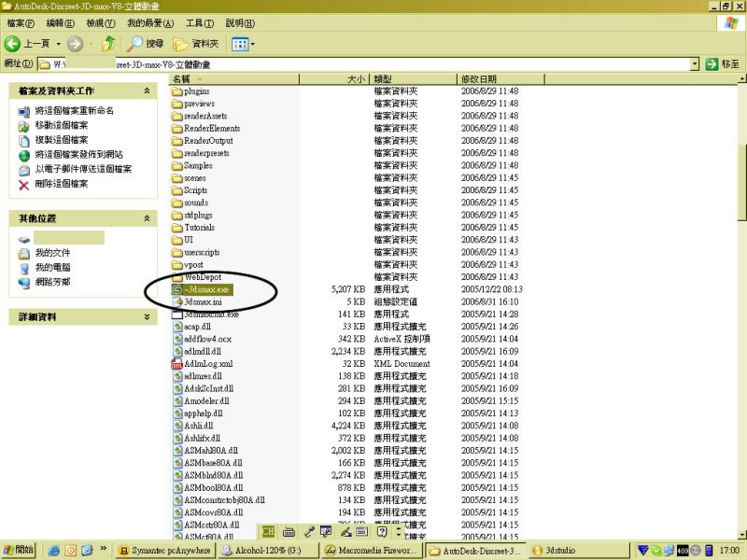Select the userscripts folder name
The width and height of the screenshot is (747, 560).
(202, 252)
